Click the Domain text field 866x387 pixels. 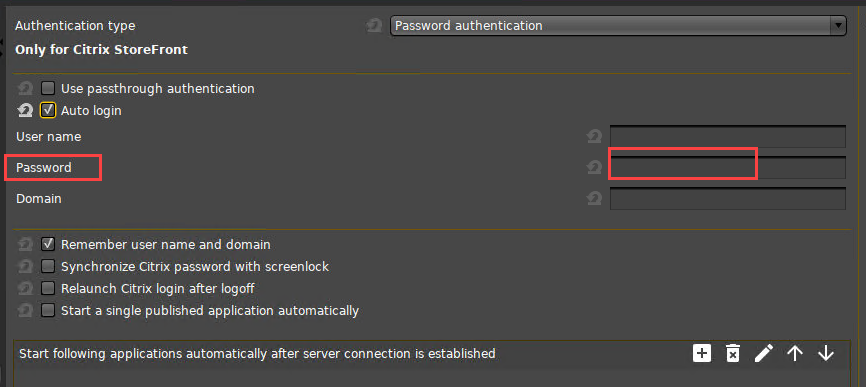[x=728, y=199]
